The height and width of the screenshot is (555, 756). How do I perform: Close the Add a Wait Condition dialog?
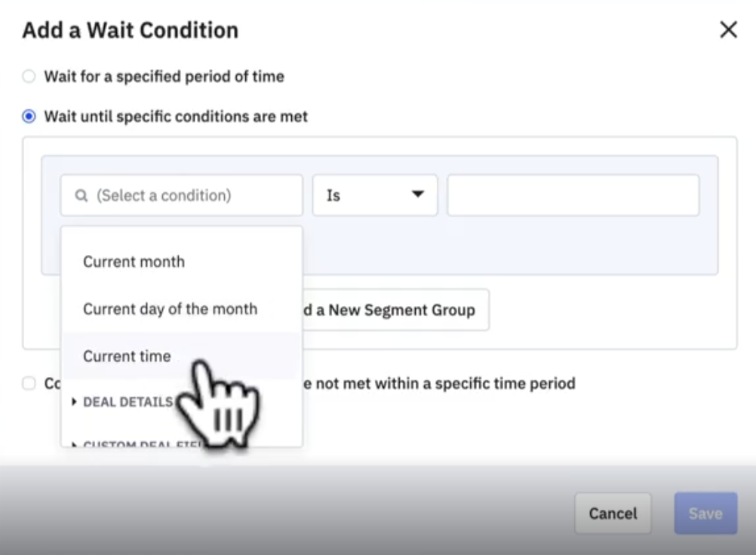[728, 30]
